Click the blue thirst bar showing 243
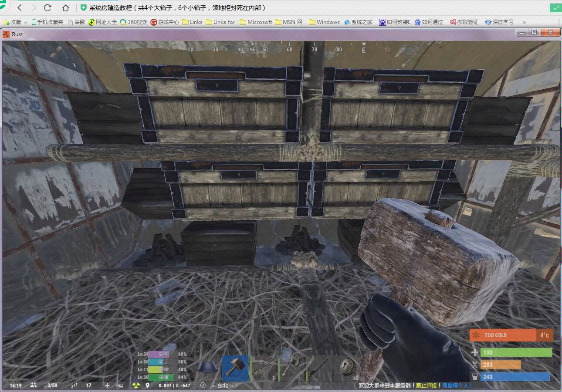562x392 pixels. 515,377
